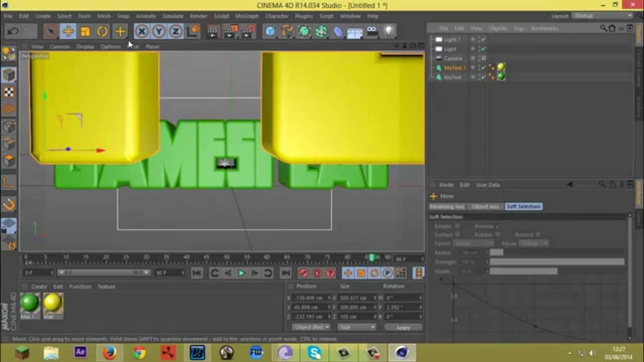Open the Sculpt menu
Image resolution: width=644 pixels, height=362 pixels.
coord(221,16)
